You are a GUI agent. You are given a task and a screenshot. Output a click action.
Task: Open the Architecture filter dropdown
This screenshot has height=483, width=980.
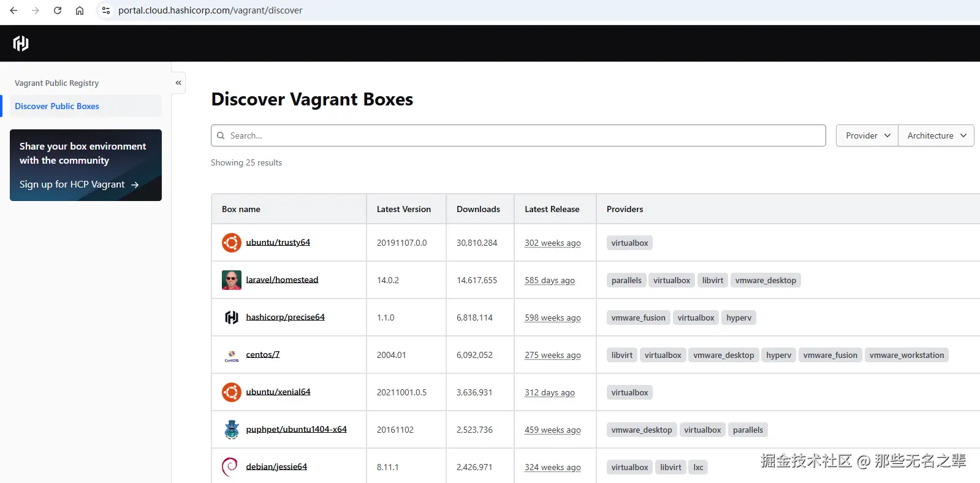936,135
